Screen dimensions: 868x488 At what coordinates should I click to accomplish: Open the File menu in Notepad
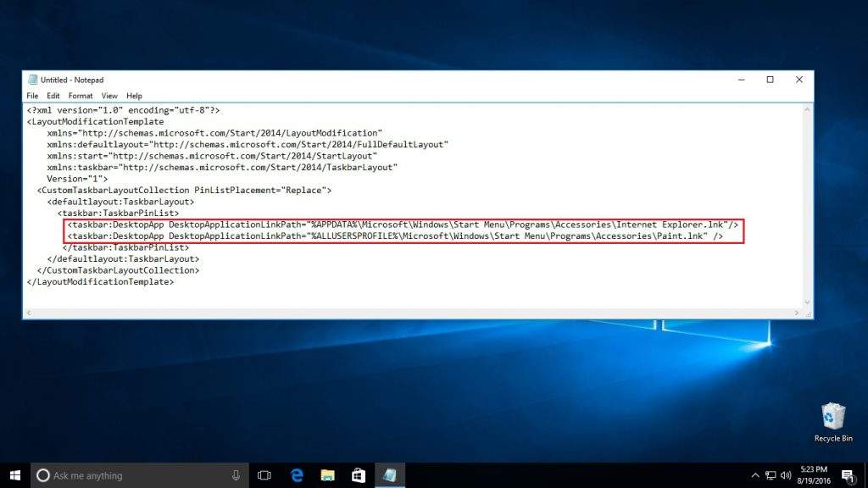tap(32, 95)
